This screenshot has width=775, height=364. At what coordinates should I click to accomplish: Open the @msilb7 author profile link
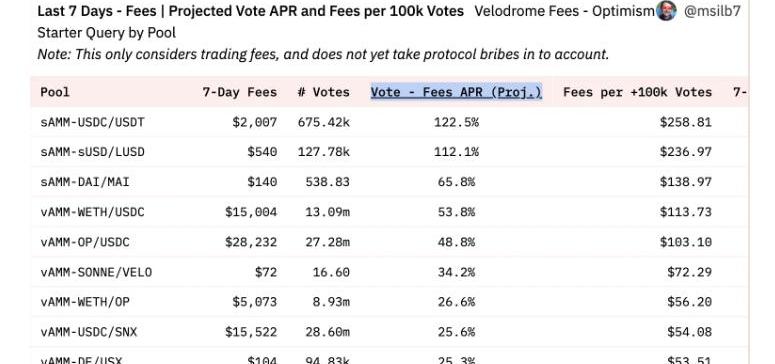[x=712, y=11]
